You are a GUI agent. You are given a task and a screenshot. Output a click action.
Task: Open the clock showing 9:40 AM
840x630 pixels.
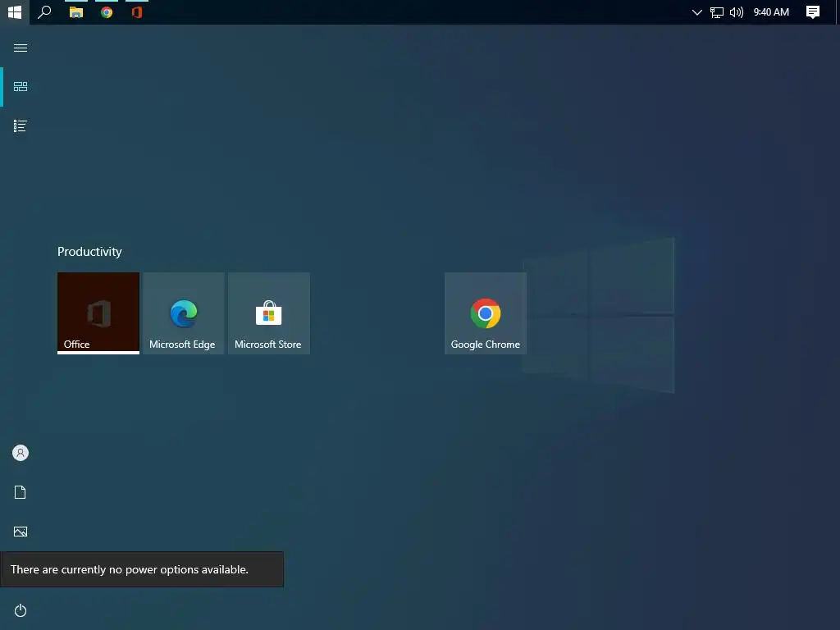pos(771,12)
